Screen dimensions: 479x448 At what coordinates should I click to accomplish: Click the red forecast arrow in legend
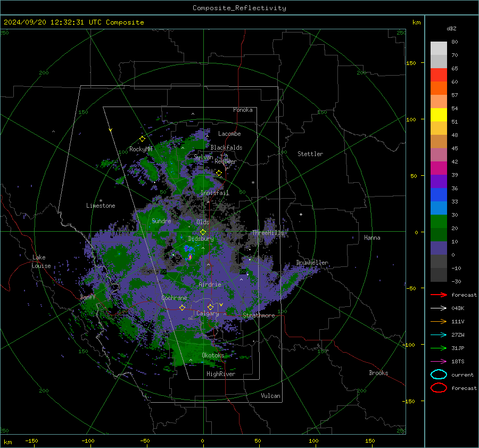(439, 295)
